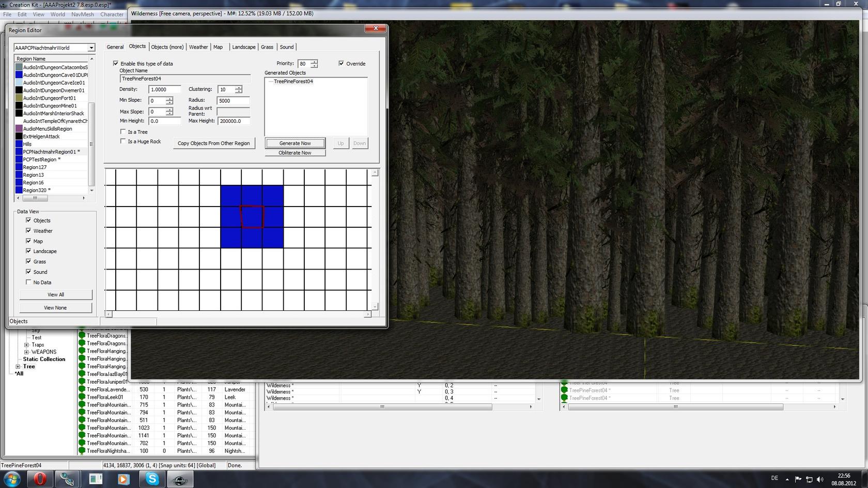The image size is (868, 488).
Task: Select the blue swatch for Hills region
Action: pyautogui.click(x=19, y=144)
